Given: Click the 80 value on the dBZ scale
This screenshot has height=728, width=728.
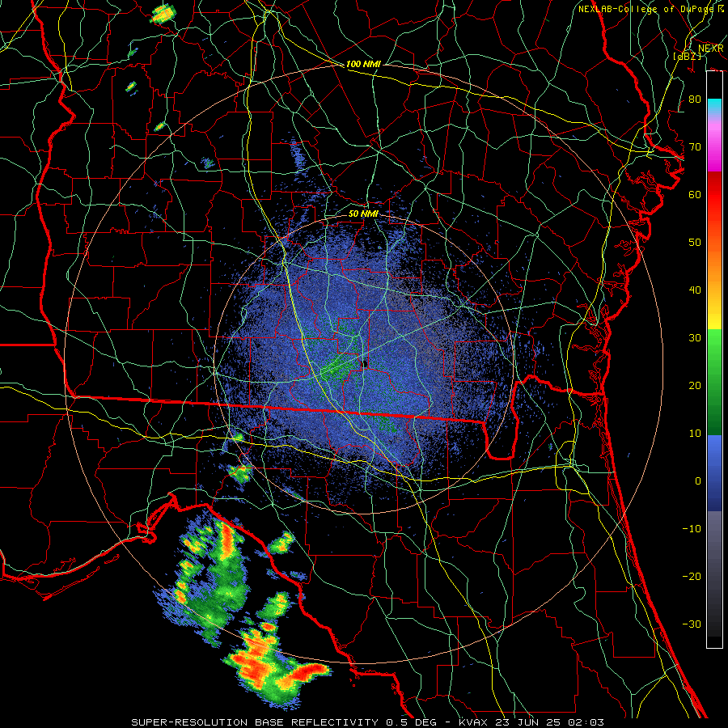Looking at the screenshot, I should click(x=695, y=99).
